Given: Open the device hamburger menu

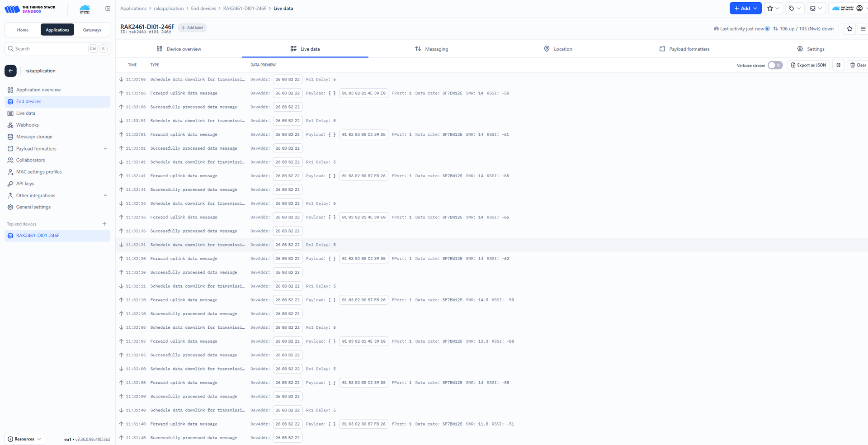Looking at the screenshot, I should [863, 29].
